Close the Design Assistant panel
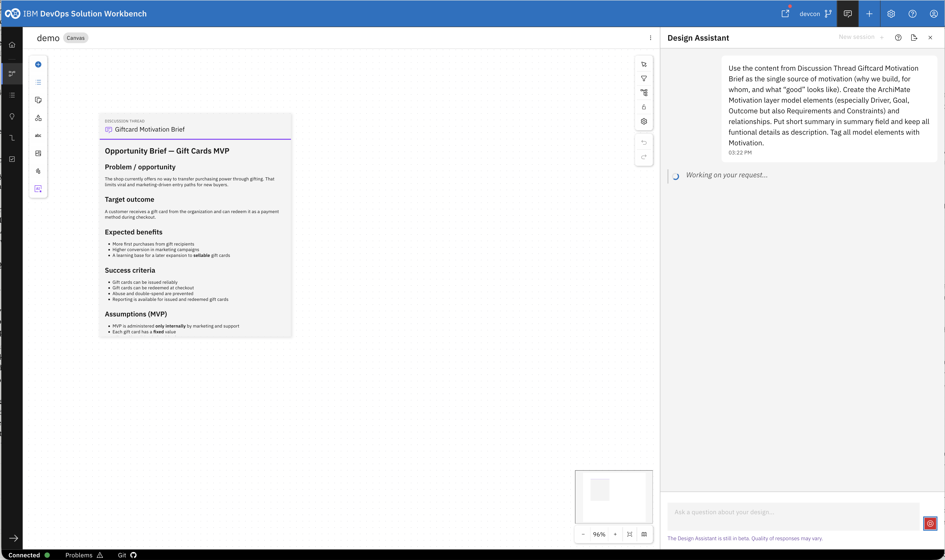Viewport: 945px width, 560px height. (930, 38)
